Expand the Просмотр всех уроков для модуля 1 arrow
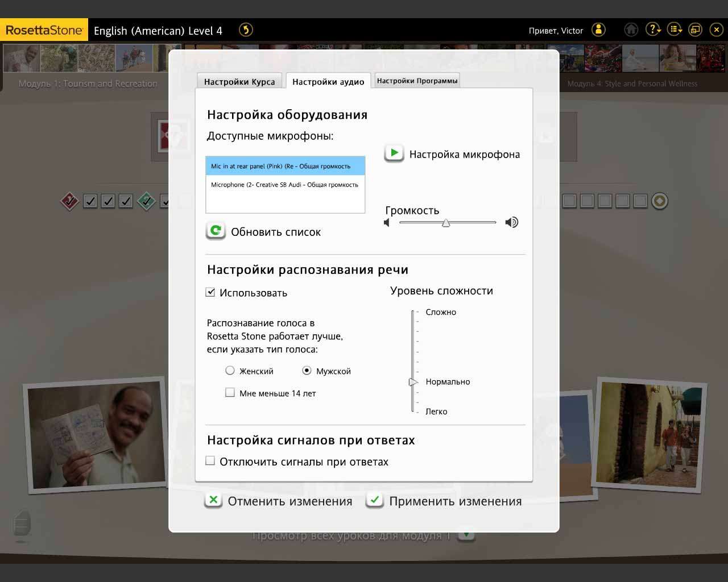 click(466, 535)
